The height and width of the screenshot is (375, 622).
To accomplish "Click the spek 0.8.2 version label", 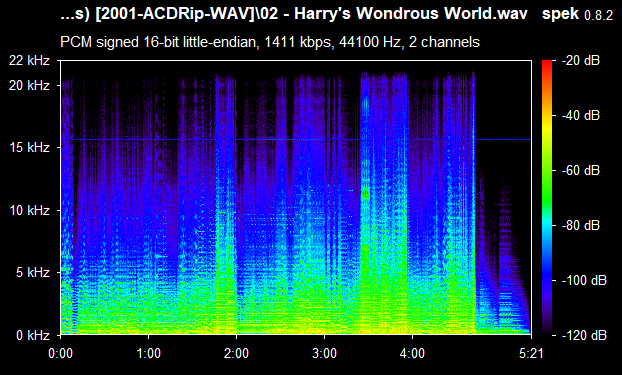I will coord(578,14).
